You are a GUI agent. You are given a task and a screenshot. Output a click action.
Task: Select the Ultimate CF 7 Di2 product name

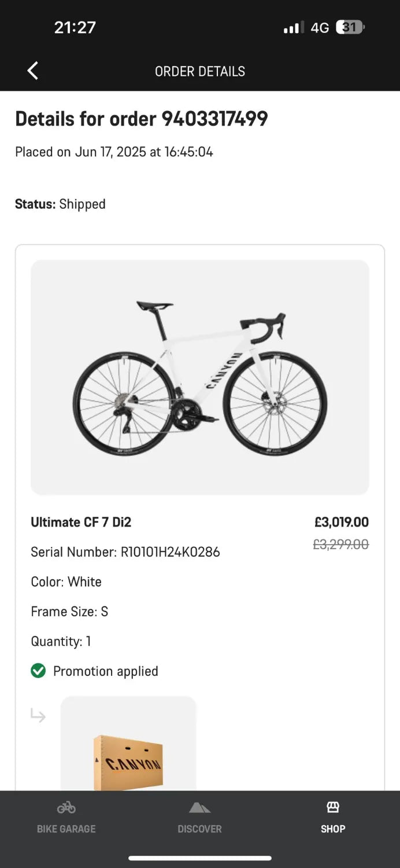[82, 522]
